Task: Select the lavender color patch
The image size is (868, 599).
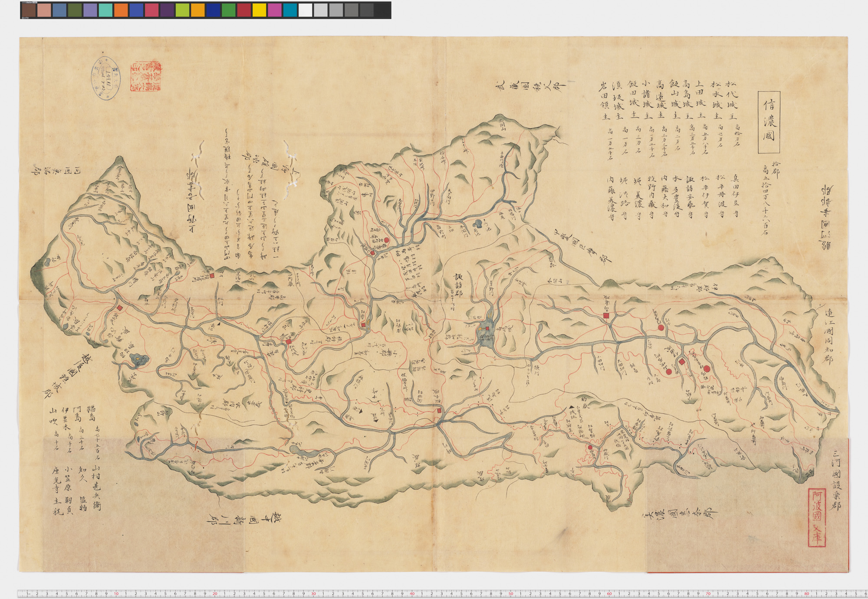Action: point(90,10)
